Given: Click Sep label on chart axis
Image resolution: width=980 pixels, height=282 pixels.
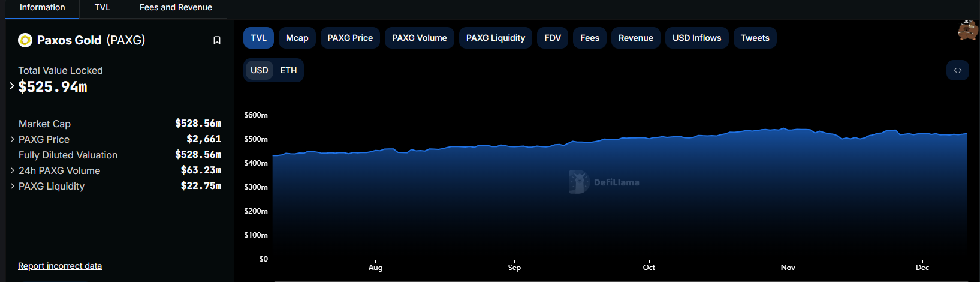Looking at the screenshot, I should 514,268.
